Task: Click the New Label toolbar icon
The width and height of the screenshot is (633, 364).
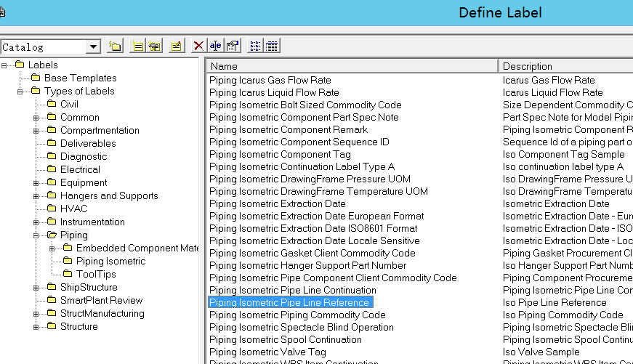Action: tap(138, 46)
